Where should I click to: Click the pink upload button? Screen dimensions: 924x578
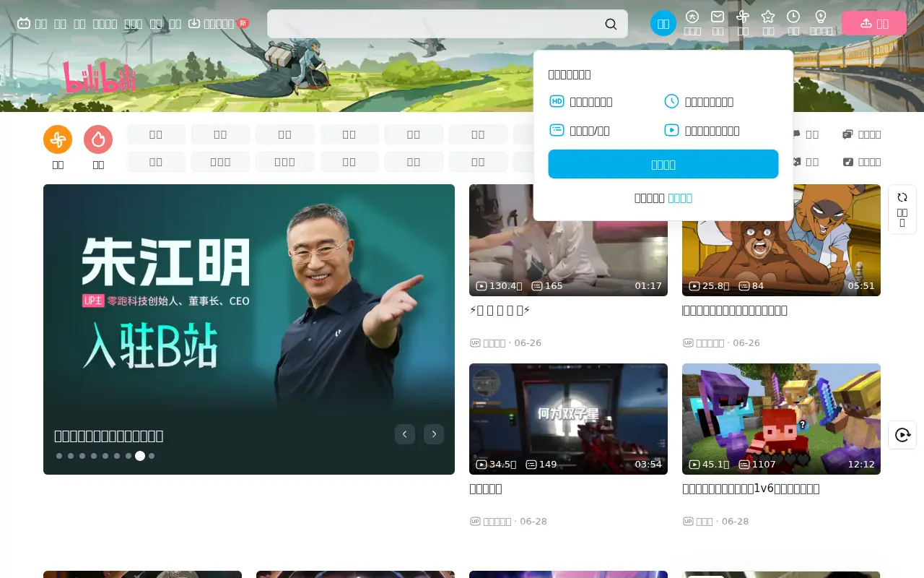[874, 23]
